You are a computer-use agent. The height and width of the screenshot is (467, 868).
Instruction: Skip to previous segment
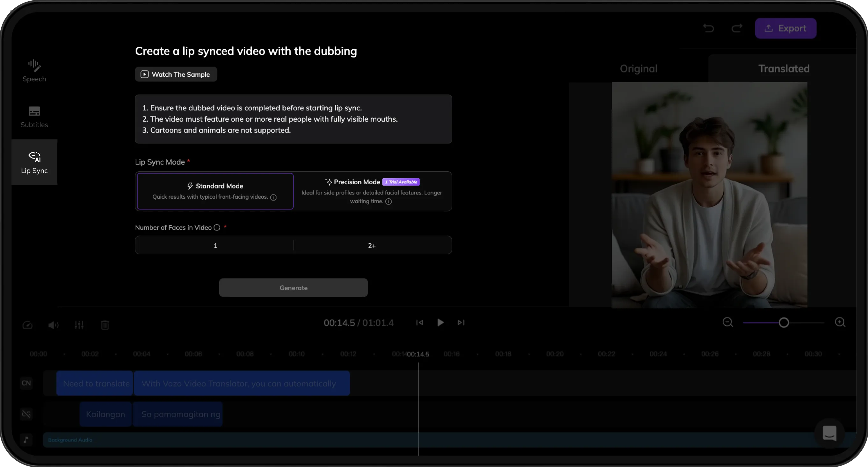(x=420, y=322)
